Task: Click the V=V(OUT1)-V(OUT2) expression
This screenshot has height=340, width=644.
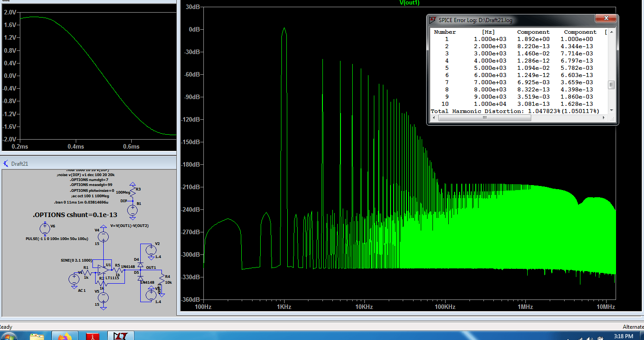Action: (129, 226)
